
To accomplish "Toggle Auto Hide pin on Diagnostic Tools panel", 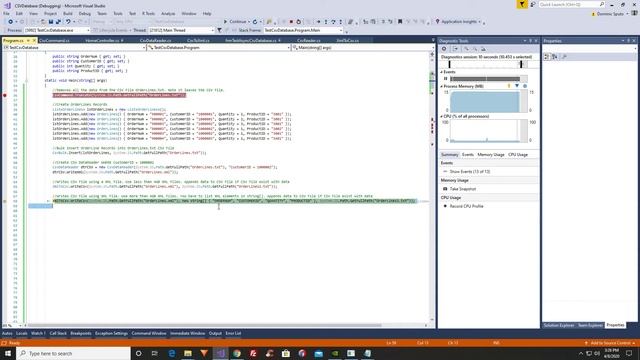I will pyautogui.click(x=531, y=41).
